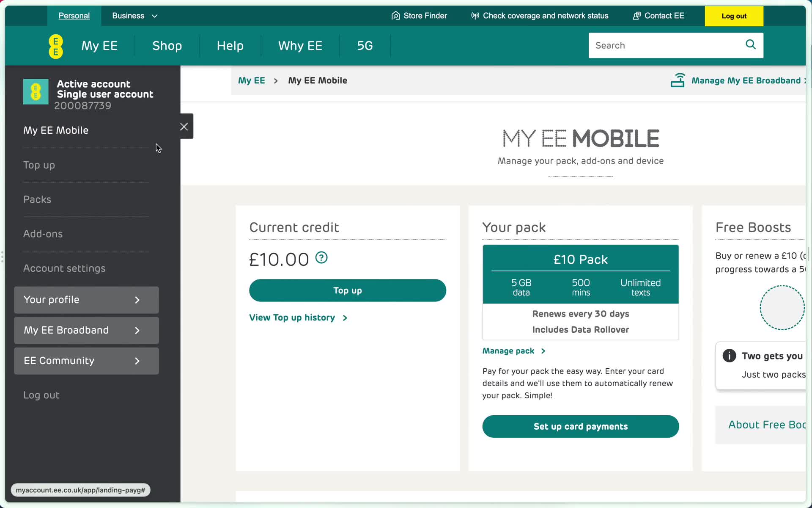
Task: Select the Business dropdown tab
Action: click(134, 16)
